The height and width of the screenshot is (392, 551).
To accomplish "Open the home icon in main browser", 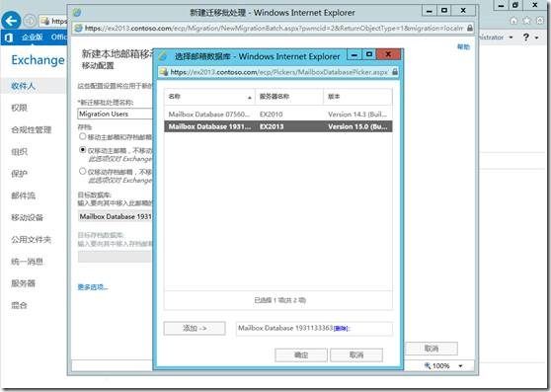I will tap(513, 21).
